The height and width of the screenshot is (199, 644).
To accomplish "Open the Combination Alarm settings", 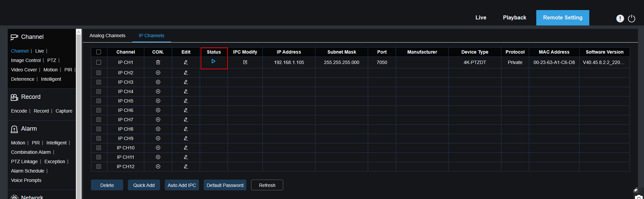I will 31,152.
